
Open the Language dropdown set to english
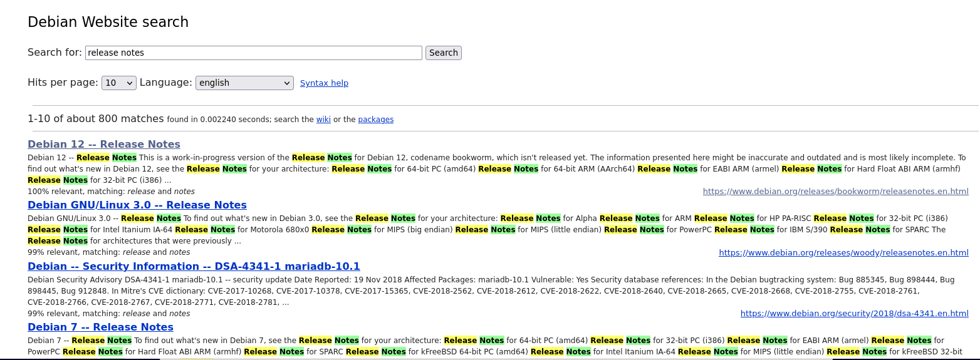pos(244,83)
